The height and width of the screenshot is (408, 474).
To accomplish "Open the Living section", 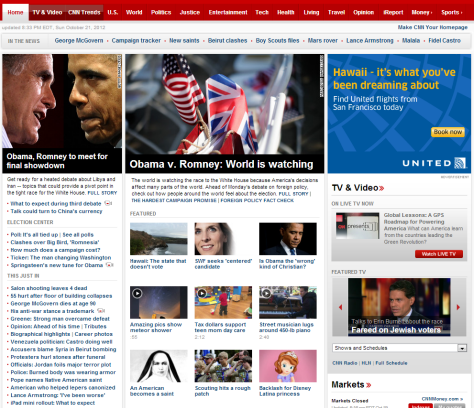I will pyautogui.click(x=311, y=12).
